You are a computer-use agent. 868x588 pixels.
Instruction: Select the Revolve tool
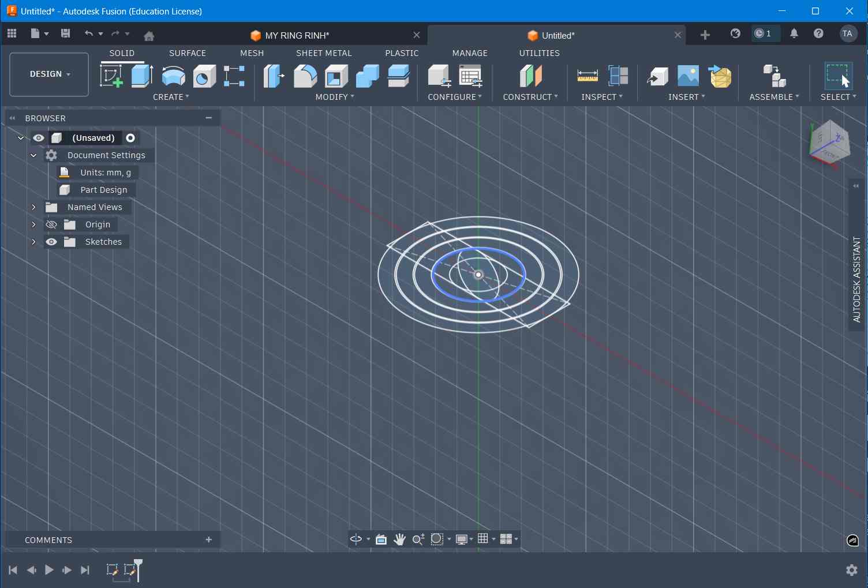[x=173, y=76]
